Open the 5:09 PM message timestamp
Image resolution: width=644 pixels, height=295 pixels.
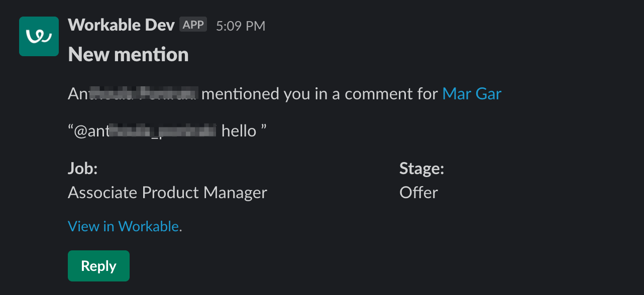[x=241, y=26]
